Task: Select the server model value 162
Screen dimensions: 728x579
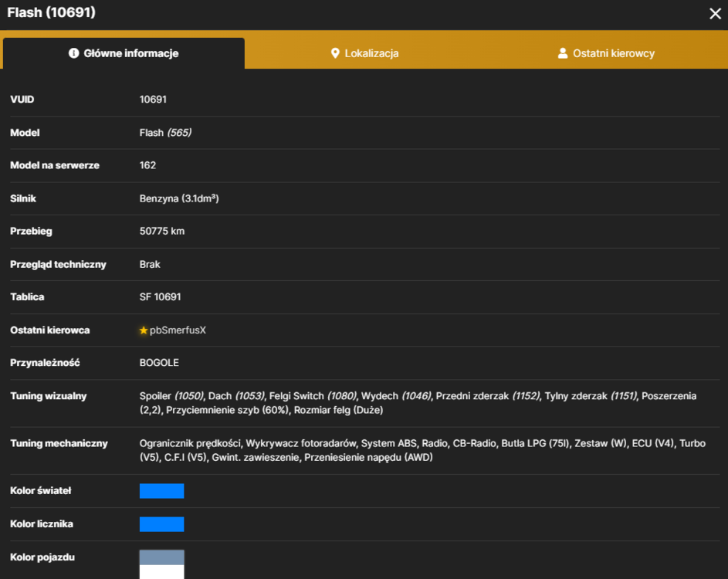Action: (x=147, y=165)
